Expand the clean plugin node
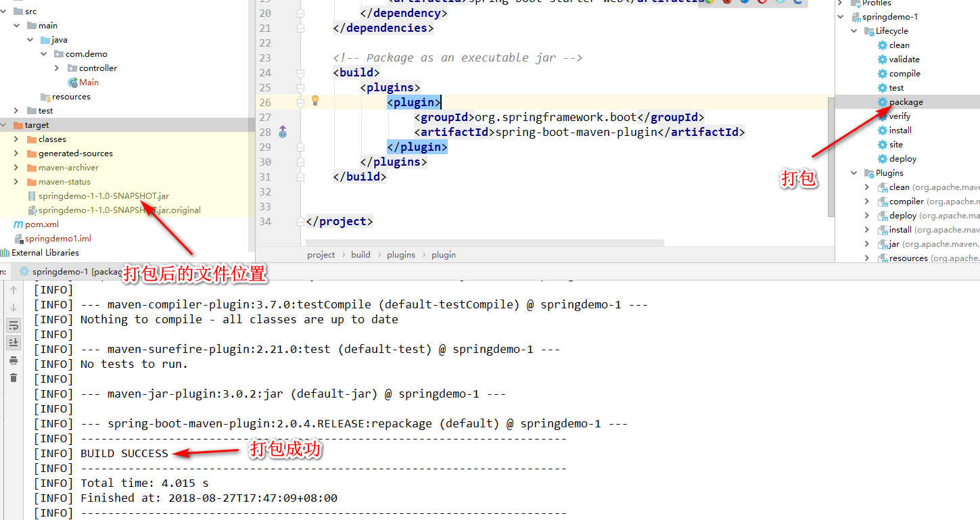The width and height of the screenshot is (980, 520). 867,187
